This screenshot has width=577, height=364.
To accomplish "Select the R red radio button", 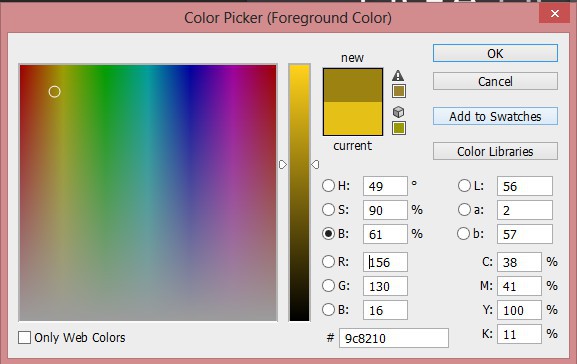I will pos(328,262).
